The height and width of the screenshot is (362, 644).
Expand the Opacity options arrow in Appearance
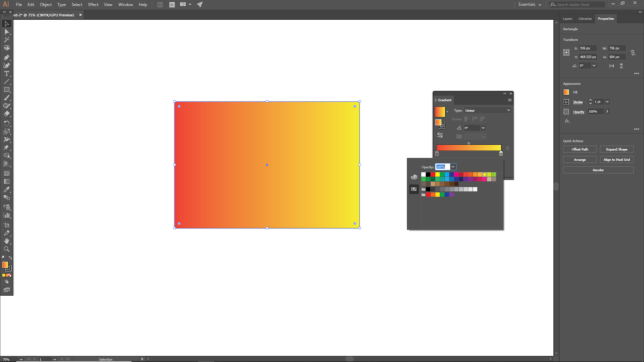click(607, 111)
